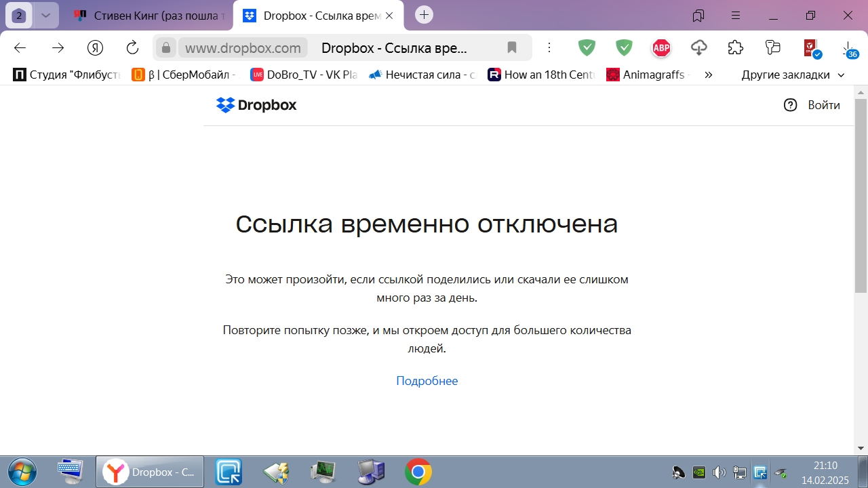Open the address bar three-dot menu
868x488 pixels.
click(x=550, y=47)
